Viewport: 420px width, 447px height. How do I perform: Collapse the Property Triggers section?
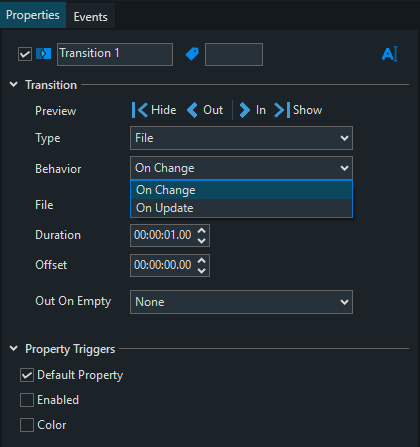(14, 349)
